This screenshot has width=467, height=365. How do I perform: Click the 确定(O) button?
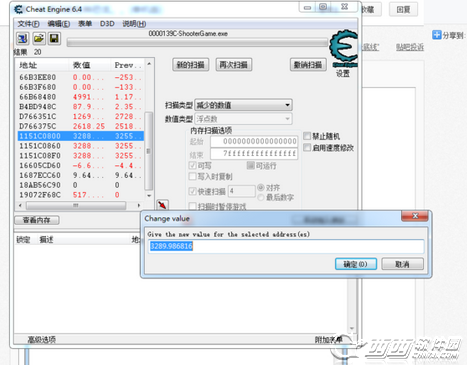[x=356, y=264]
